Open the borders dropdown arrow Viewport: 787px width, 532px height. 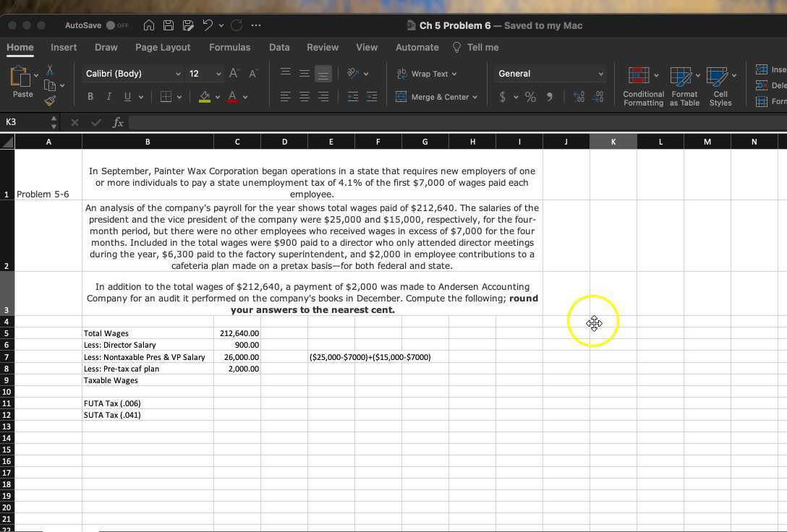pyautogui.click(x=179, y=97)
